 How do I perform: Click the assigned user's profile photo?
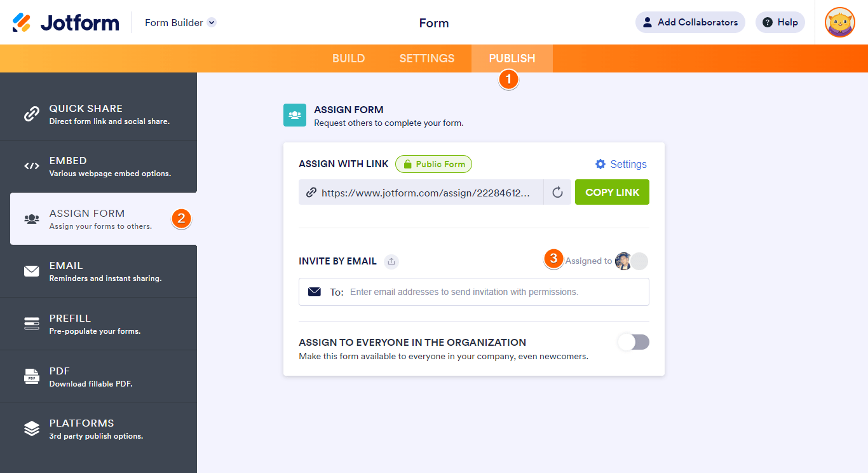(x=623, y=261)
